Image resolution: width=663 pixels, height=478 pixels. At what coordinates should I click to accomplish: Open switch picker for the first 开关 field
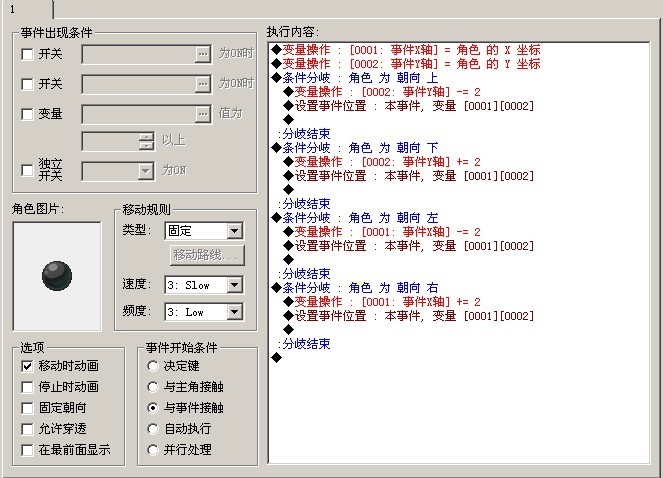203,54
